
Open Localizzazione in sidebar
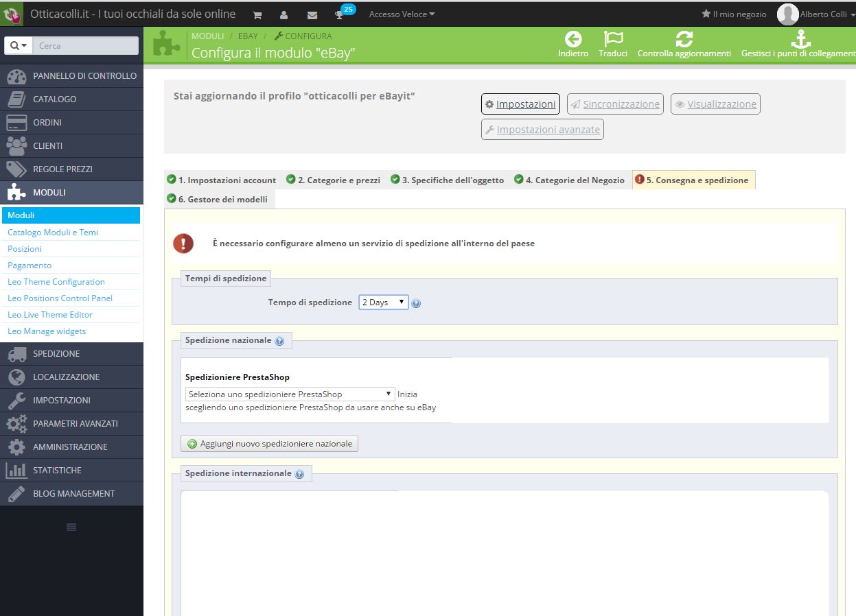pos(71,377)
